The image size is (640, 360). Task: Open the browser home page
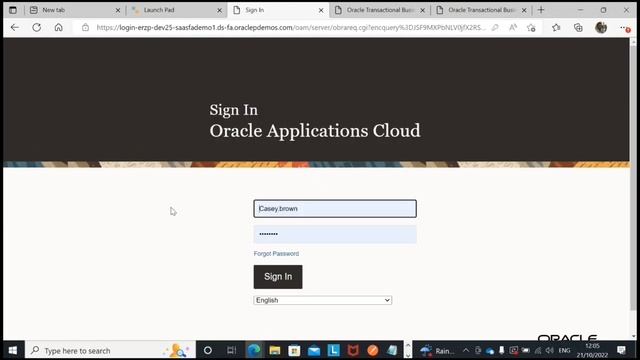(x=59, y=27)
